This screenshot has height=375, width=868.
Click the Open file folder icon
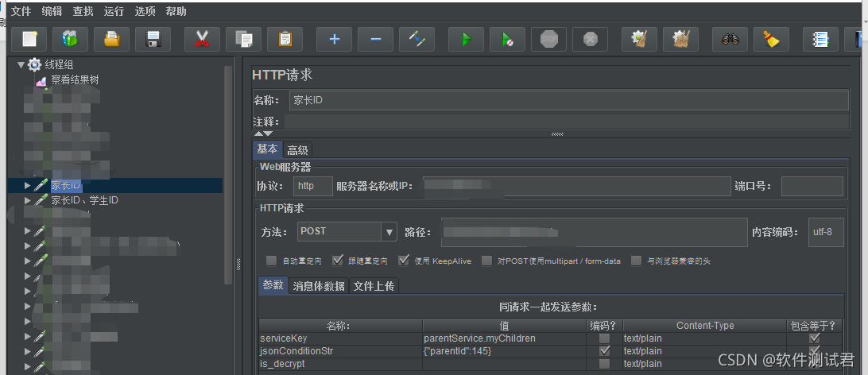111,39
